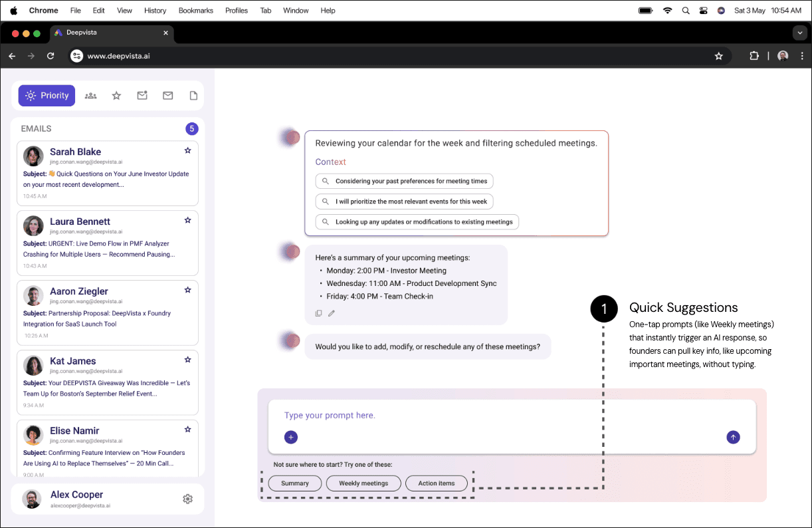Open the URGENT Live Demo Flow email subject
812x528 pixels.
[100, 249]
